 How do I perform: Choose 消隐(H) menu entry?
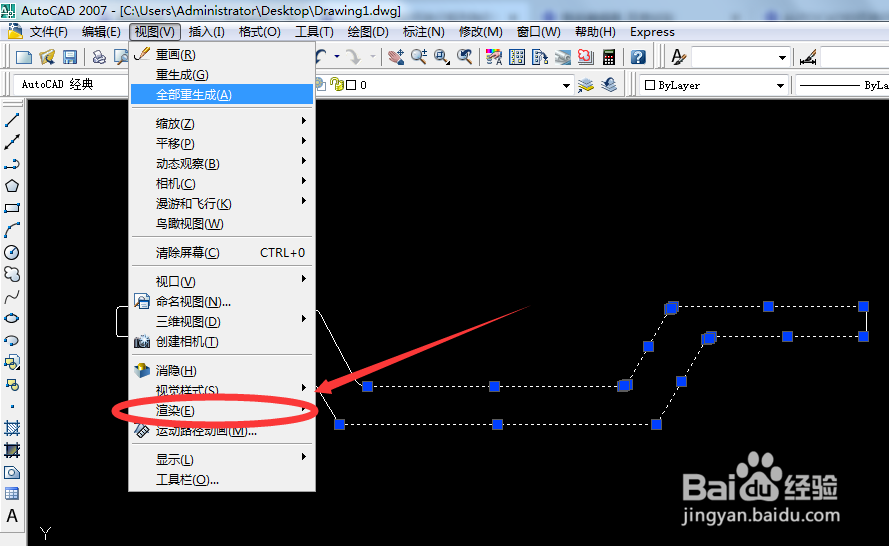coord(222,370)
